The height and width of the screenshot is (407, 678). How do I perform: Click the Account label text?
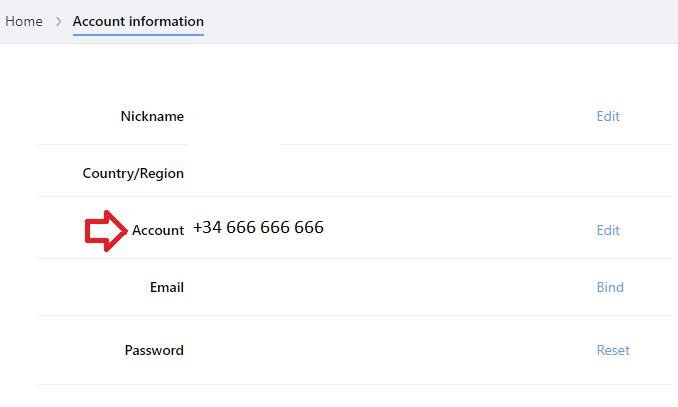[158, 230]
